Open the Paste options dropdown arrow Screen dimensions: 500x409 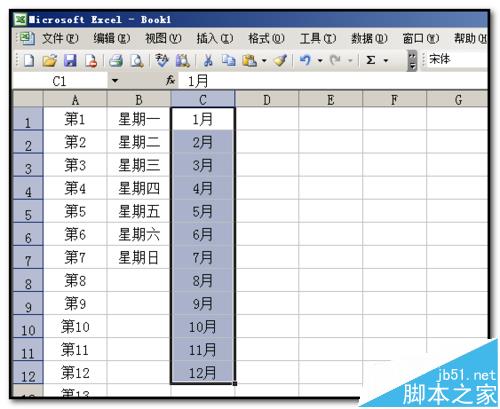(264, 61)
